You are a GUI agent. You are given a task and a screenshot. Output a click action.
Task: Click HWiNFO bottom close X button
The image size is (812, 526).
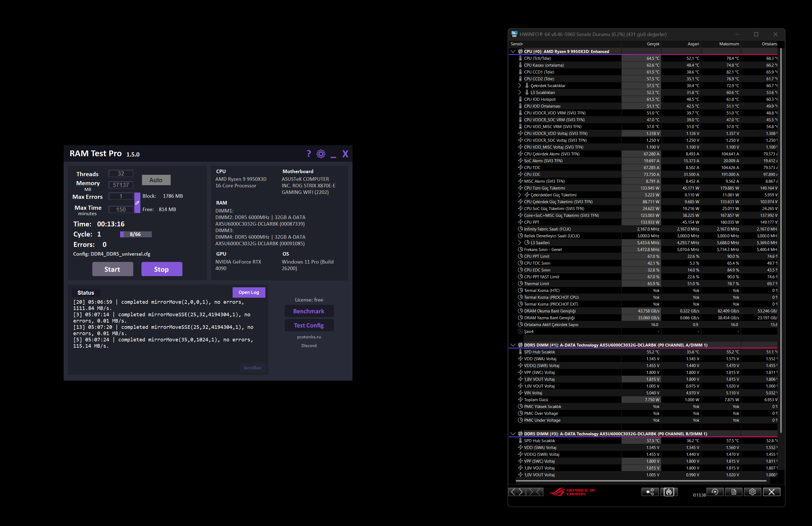point(771,492)
